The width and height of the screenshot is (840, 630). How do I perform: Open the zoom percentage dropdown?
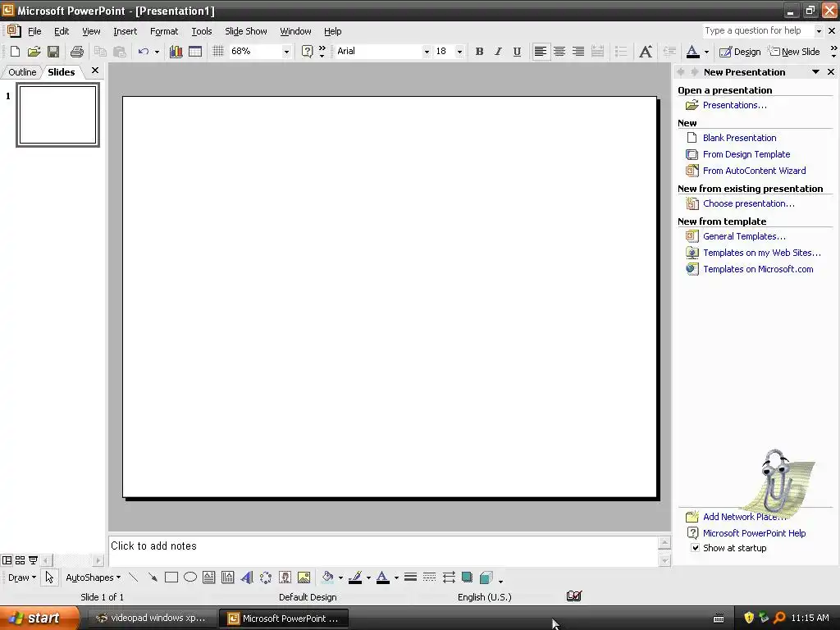286,52
